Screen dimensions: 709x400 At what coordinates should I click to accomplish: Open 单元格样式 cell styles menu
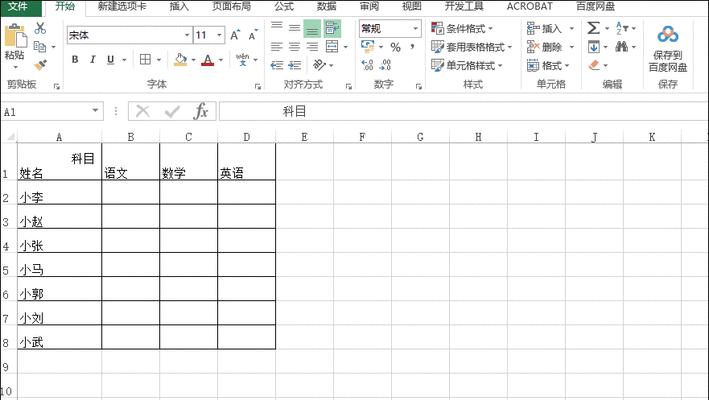click(466, 66)
